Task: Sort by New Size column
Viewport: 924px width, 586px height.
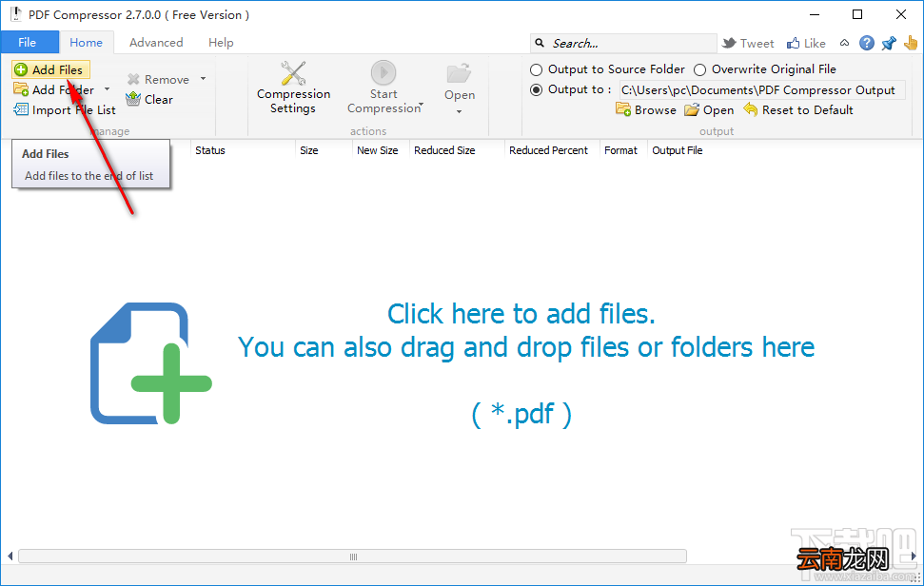Action: (x=381, y=150)
